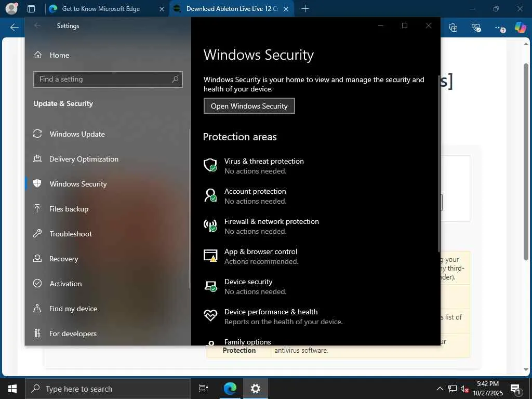Click the Activation checkmark icon

(37, 283)
